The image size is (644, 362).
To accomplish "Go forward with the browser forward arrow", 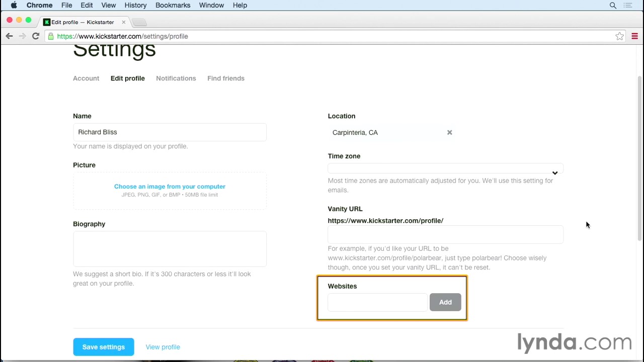I will [22, 36].
